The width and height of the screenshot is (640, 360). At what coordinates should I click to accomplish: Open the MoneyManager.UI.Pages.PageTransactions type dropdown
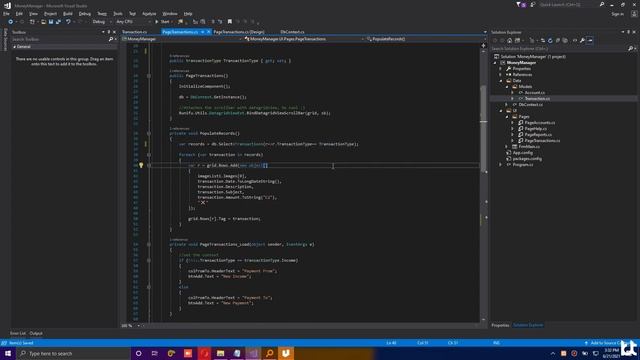[304, 39]
